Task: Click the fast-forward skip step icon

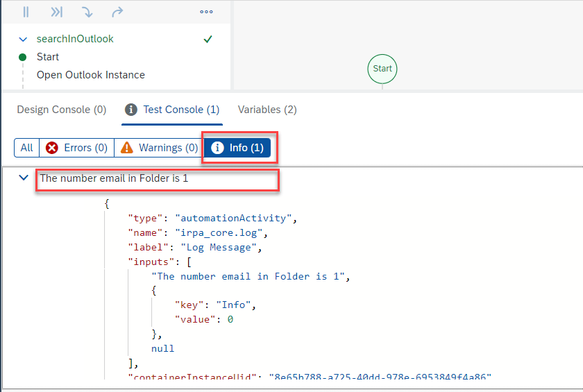Action: pos(56,12)
